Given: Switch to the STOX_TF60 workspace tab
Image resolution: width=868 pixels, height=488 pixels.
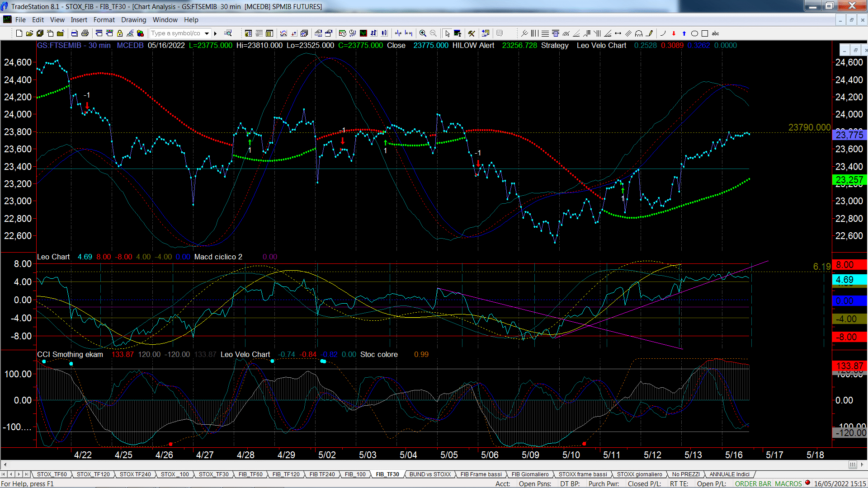Looking at the screenshot, I should (x=52, y=474).
